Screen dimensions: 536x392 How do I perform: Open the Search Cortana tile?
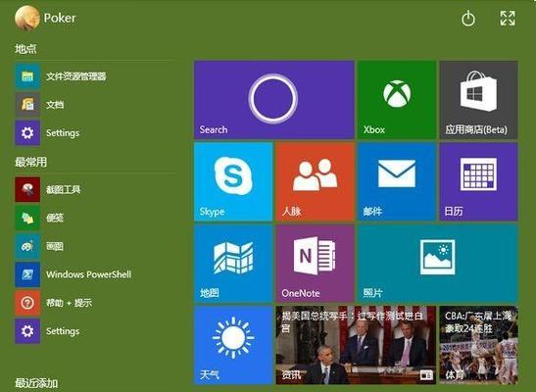[x=274, y=100]
